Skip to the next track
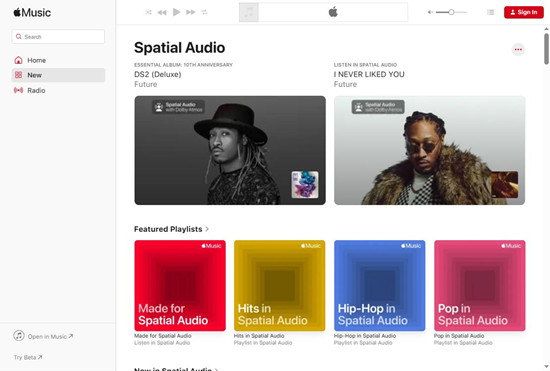550x371 pixels. pyautogui.click(x=191, y=12)
